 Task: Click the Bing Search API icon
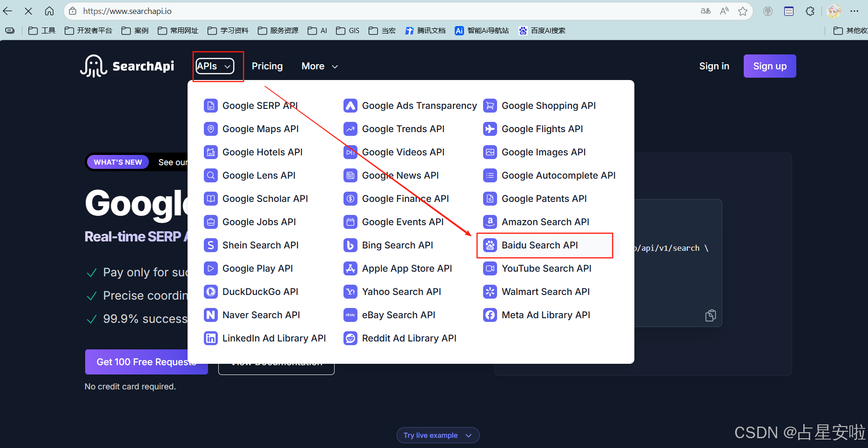350,245
